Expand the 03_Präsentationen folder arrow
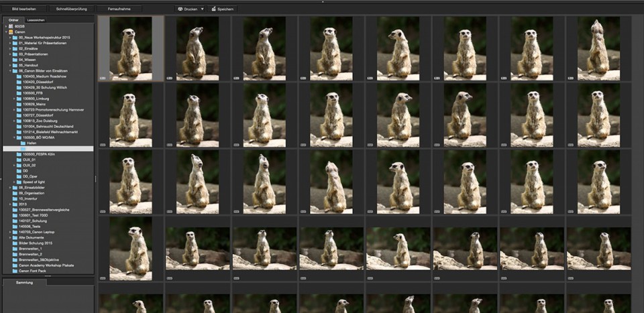Image resolution: width=644 pixels, height=313 pixels. (10, 54)
